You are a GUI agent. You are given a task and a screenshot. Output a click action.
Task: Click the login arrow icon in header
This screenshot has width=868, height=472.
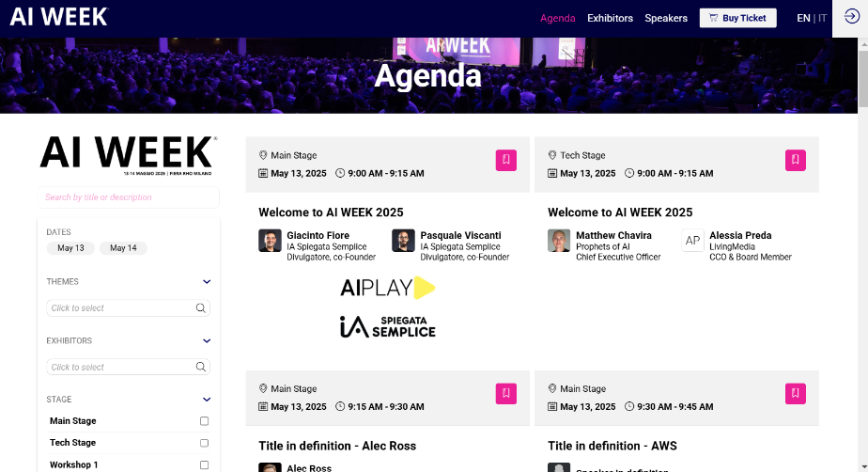click(x=851, y=17)
